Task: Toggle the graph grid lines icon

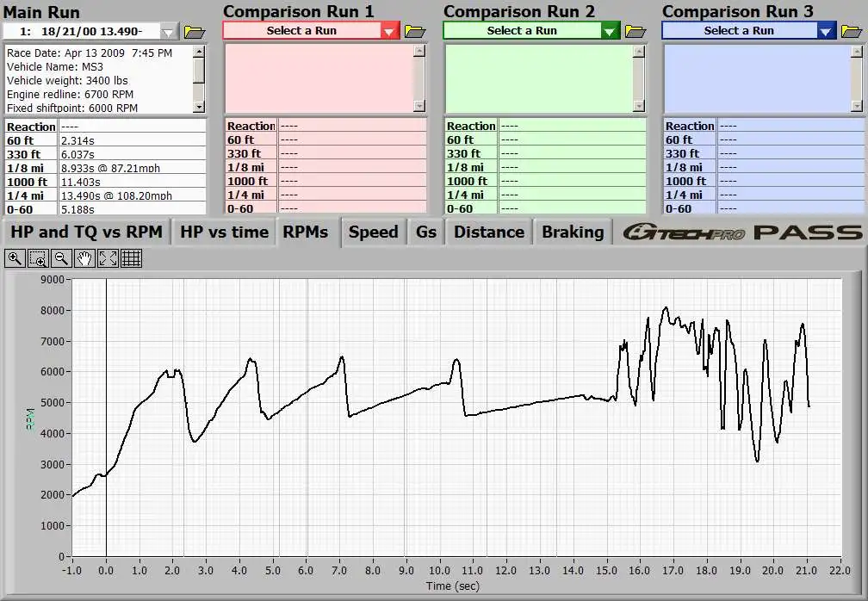Action: 131,258
